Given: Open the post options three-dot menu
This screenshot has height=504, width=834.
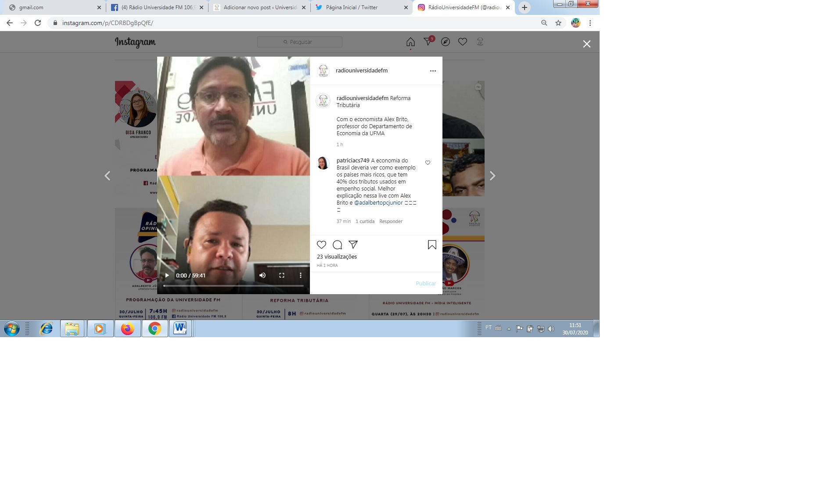Looking at the screenshot, I should click(x=433, y=71).
